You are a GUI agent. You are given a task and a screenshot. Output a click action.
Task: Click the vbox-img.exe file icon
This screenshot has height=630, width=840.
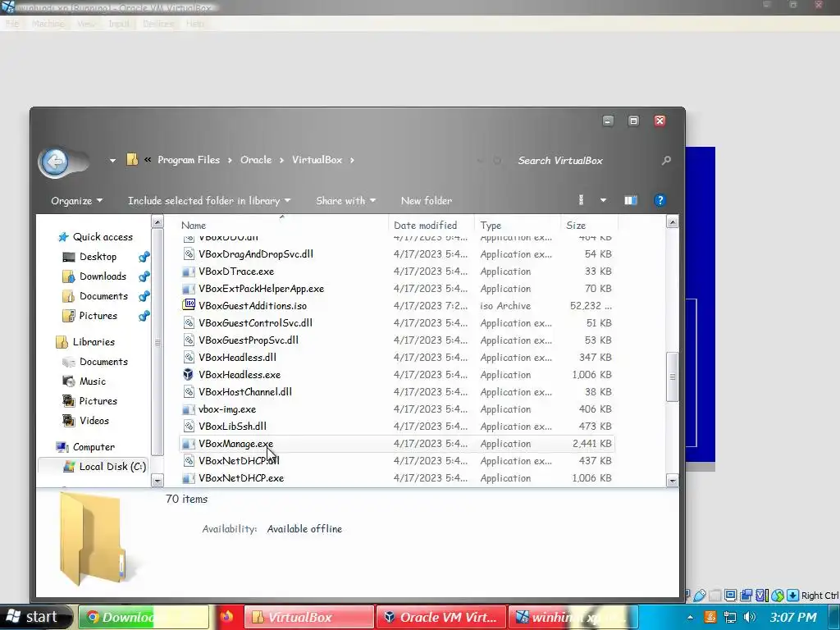click(x=189, y=409)
